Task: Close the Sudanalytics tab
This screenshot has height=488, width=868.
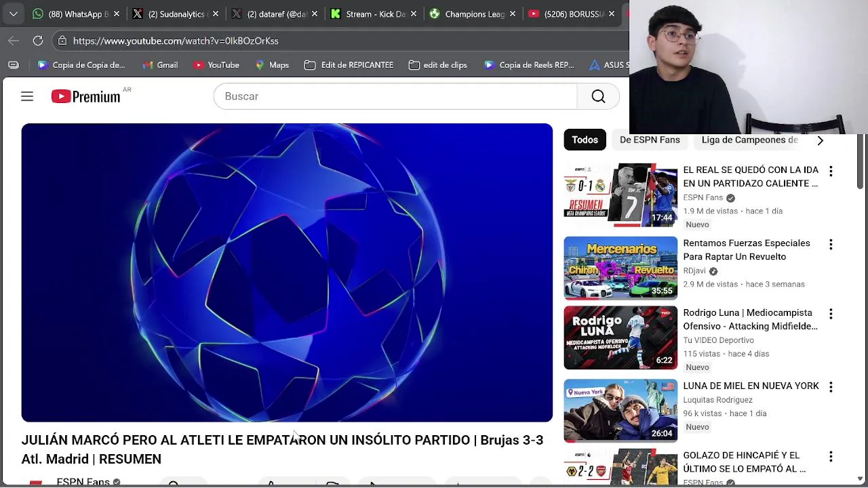Action: (216, 14)
